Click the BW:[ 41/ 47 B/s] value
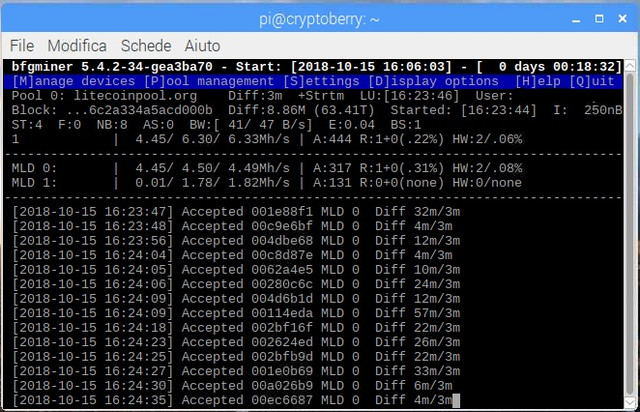The image size is (640, 412). (251, 125)
